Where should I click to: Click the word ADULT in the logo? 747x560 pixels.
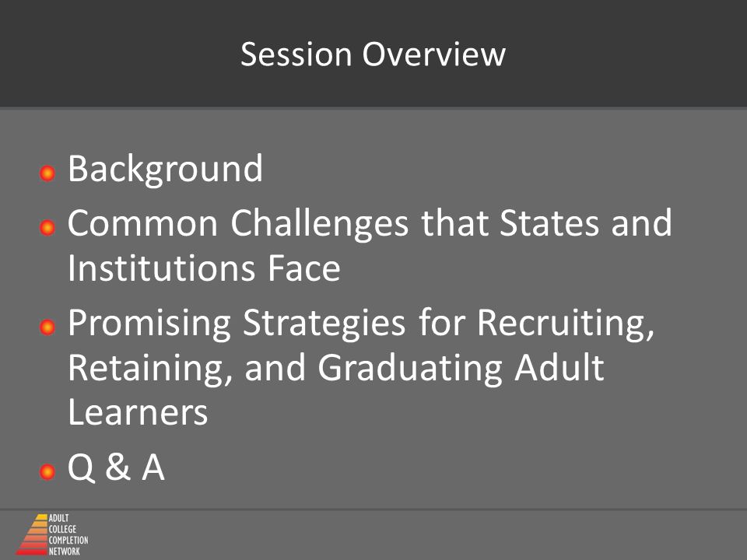(58, 518)
